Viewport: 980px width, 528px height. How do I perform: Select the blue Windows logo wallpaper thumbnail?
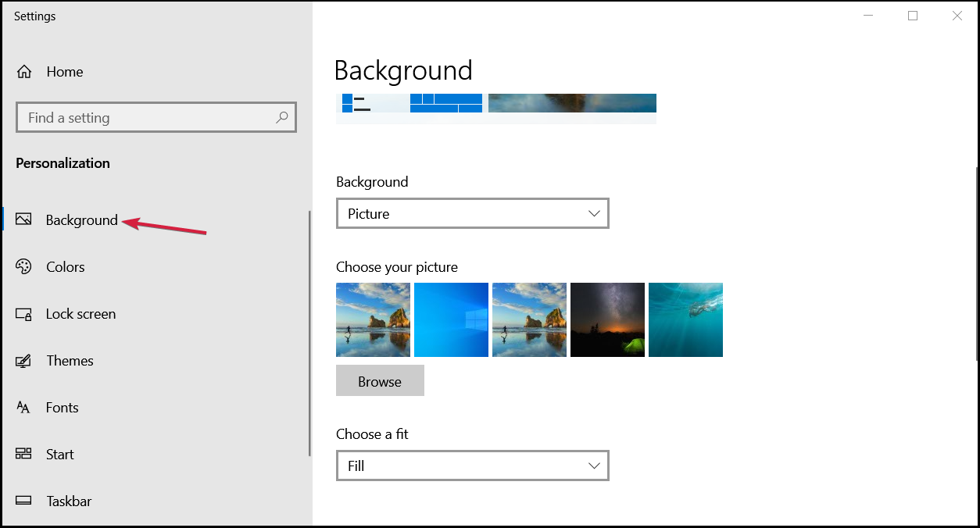click(x=451, y=319)
